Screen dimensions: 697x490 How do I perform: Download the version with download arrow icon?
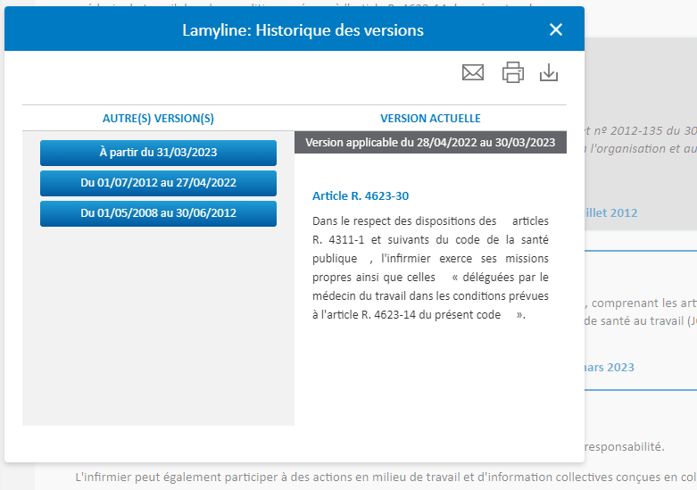pyautogui.click(x=549, y=72)
